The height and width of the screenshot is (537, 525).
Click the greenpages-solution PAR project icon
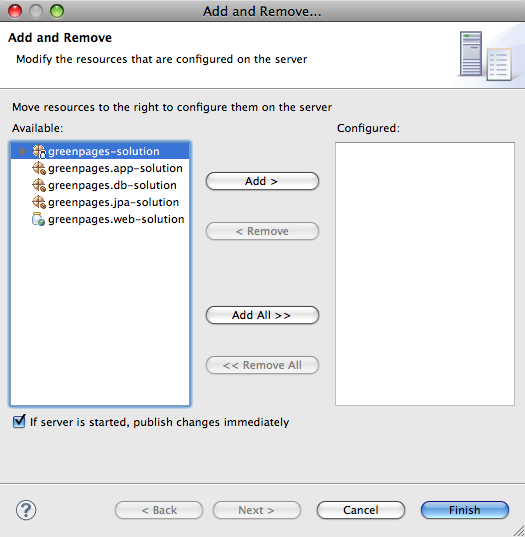tap(39, 151)
